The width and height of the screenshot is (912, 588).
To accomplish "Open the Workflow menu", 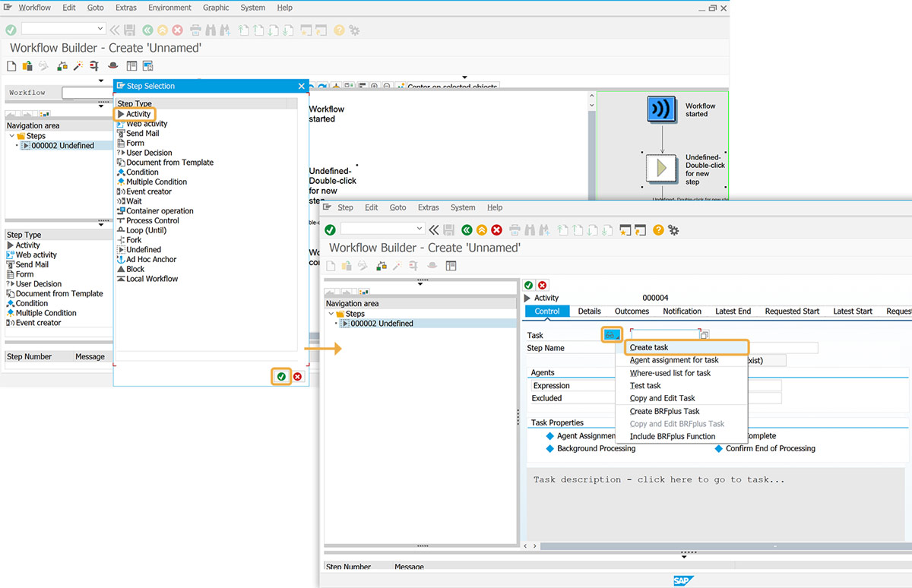I will [35, 8].
